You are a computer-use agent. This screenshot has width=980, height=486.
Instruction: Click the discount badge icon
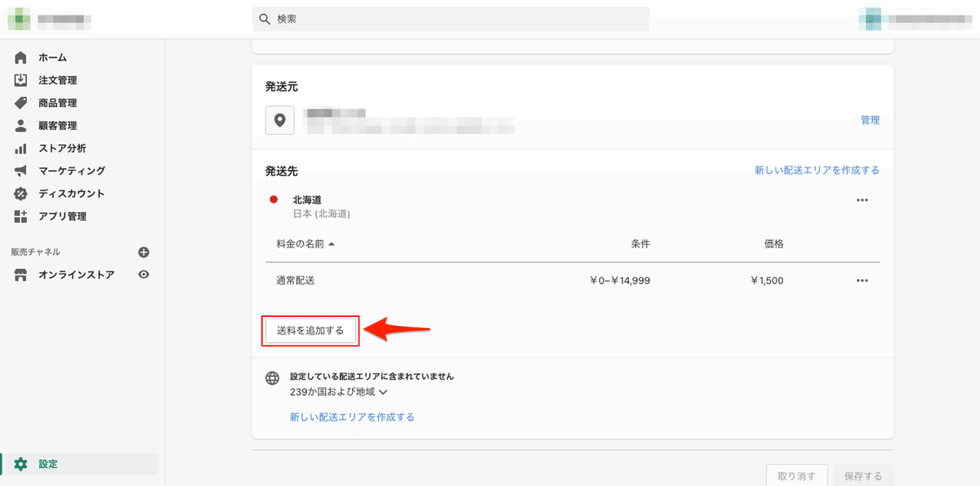click(21, 194)
